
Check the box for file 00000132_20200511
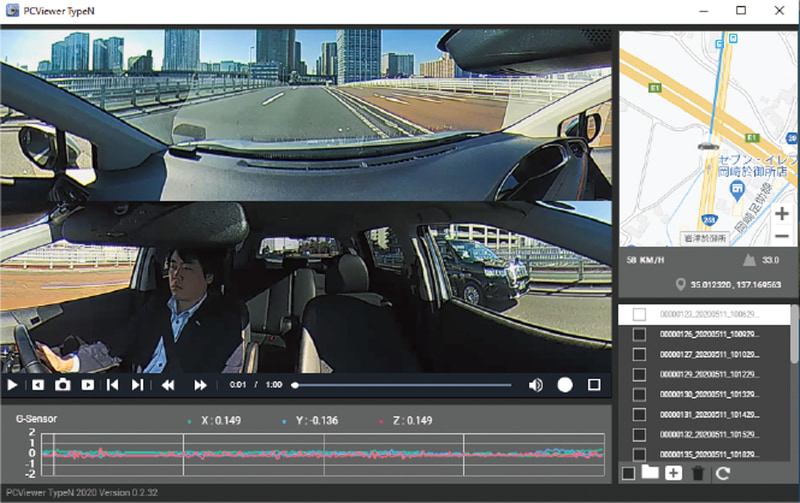[639, 435]
